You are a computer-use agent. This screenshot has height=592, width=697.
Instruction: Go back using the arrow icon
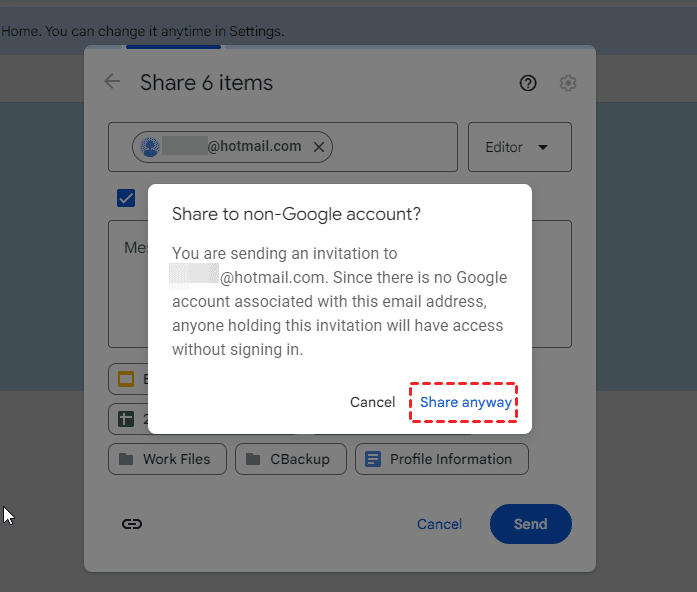[x=112, y=82]
